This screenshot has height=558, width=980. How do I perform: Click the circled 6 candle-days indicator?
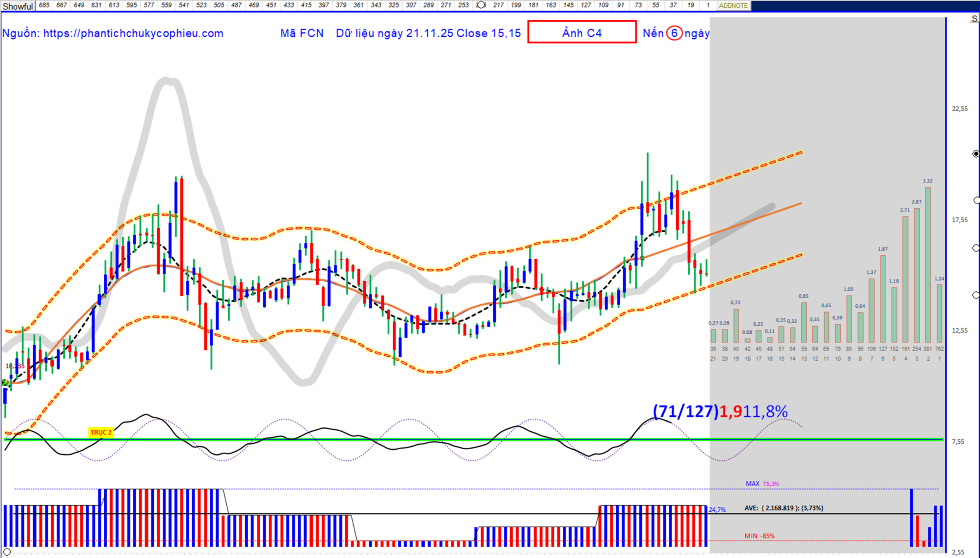point(674,33)
